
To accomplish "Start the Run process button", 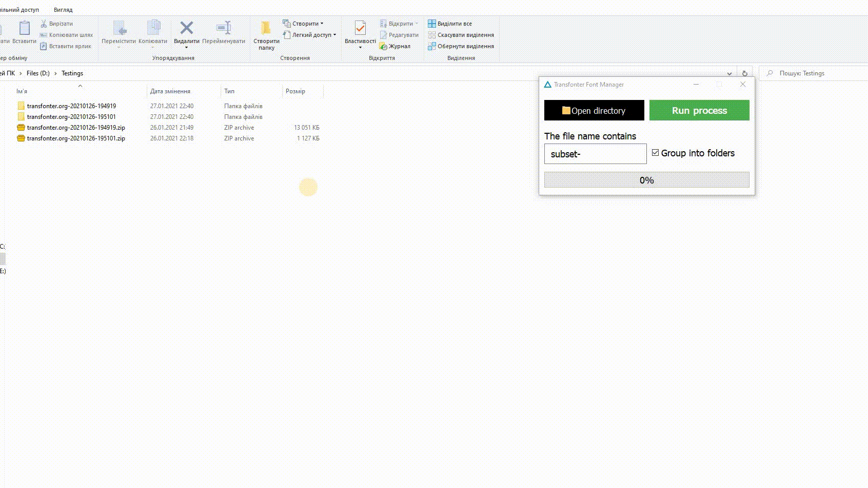I will (x=699, y=110).
